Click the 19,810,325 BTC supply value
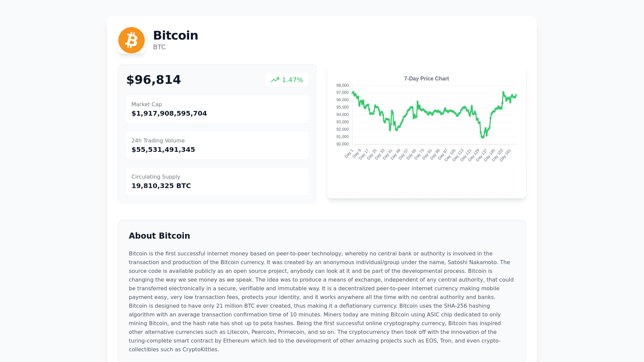The height and width of the screenshot is (362, 644). tap(161, 186)
